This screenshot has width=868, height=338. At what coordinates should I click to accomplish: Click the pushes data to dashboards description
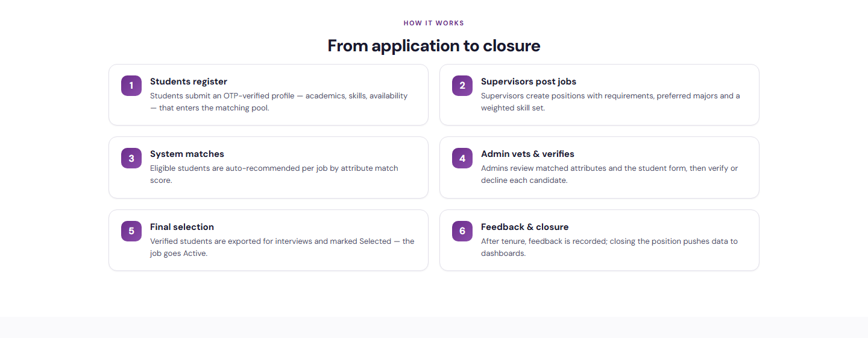(x=609, y=247)
